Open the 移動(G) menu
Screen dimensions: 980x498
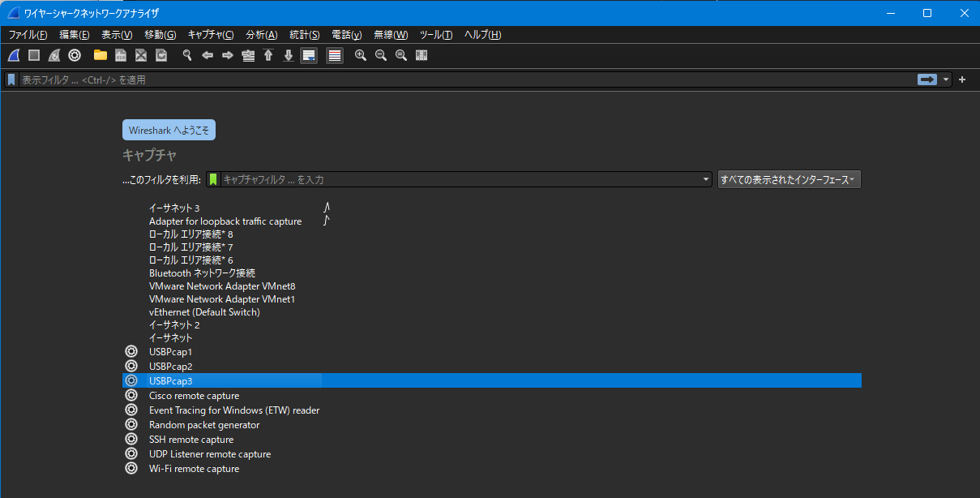[x=160, y=35]
